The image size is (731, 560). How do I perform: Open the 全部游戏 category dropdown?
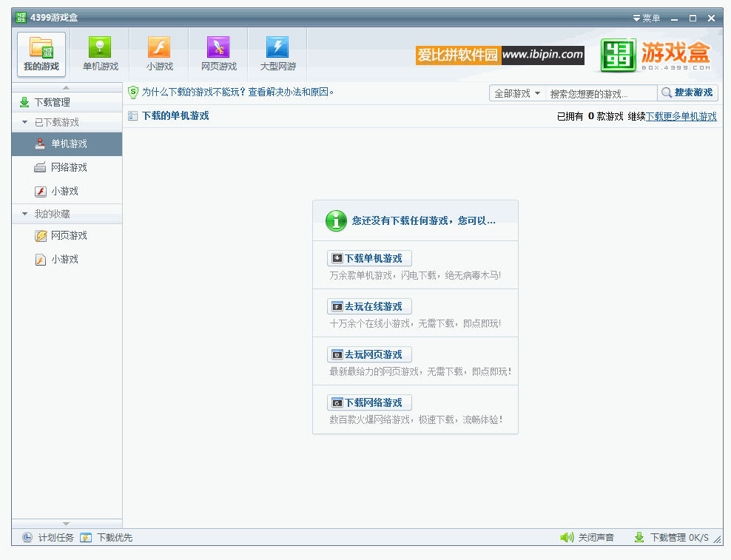pos(517,93)
